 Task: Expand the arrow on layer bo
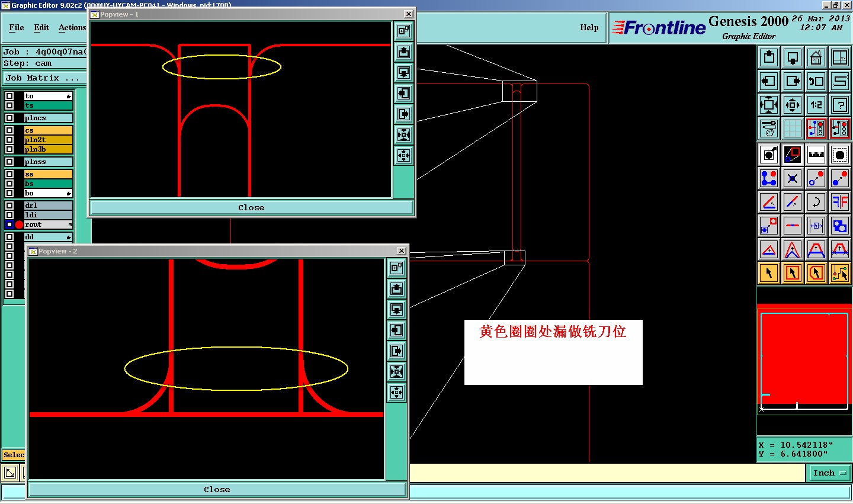click(69, 193)
